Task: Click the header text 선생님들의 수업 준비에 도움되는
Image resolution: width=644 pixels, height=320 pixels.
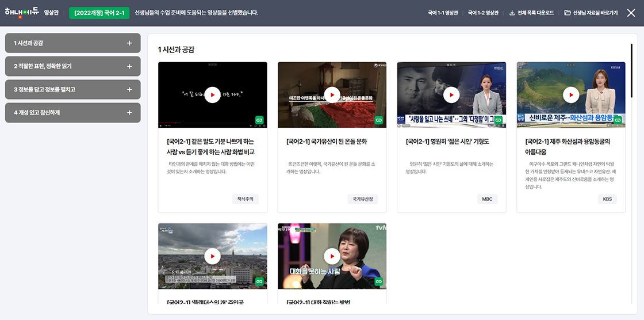Action: pos(196,13)
